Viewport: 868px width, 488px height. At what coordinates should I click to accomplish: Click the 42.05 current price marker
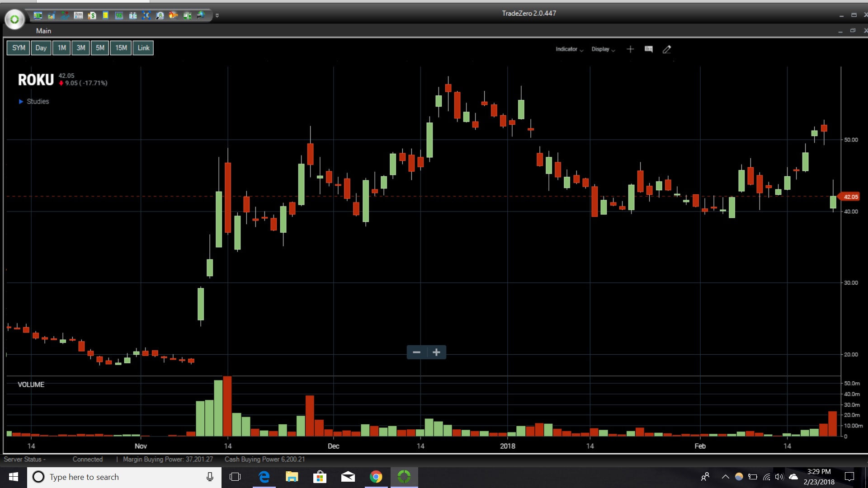point(849,197)
